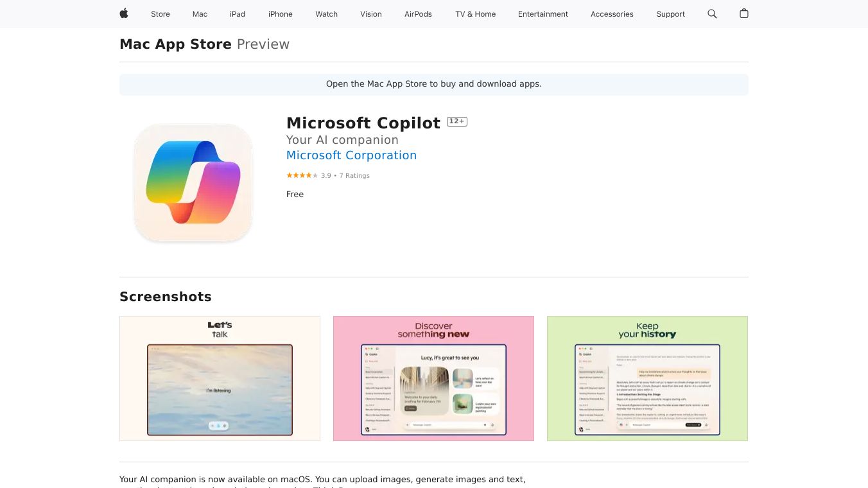Image resolution: width=868 pixels, height=488 pixels.
Task: Click the "Open the Mac App Store" banner text
Action: pyautogui.click(x=434, y=84)
